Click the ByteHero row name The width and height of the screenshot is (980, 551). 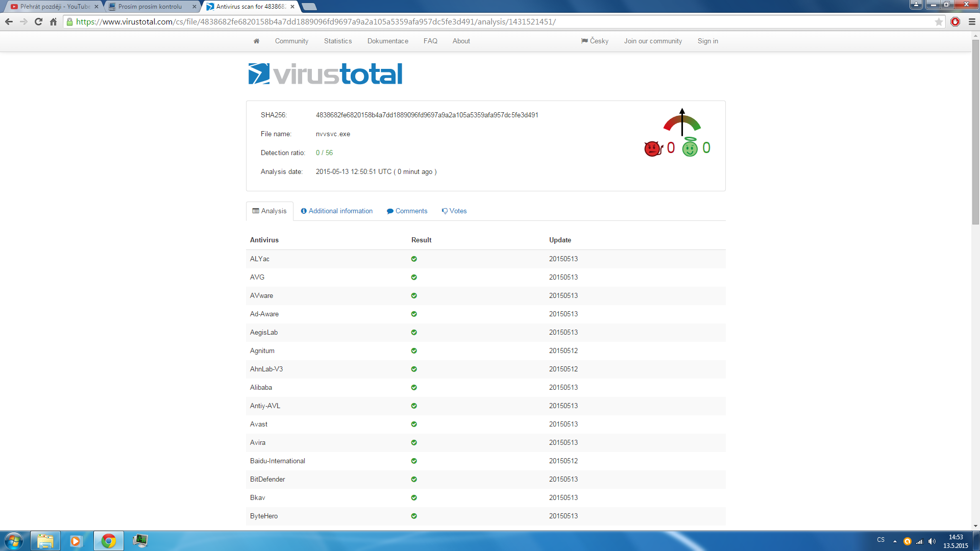pyautogui.click(x=264, y=516)
